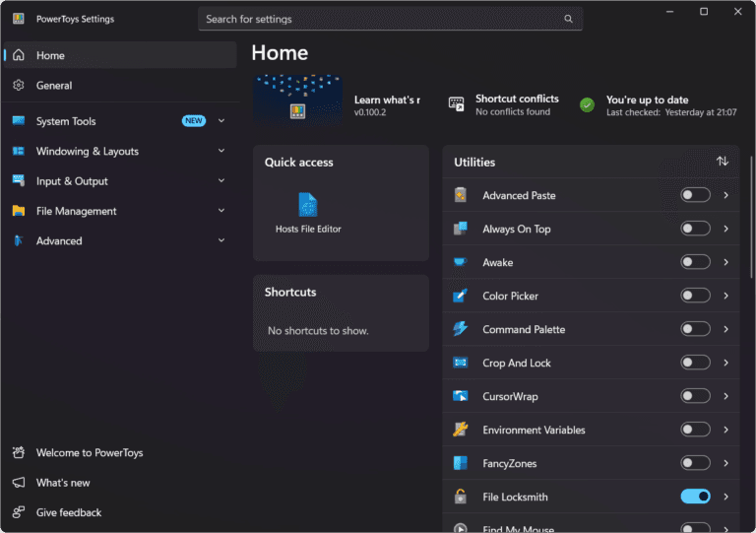Open Command Palette settings chevron
The image size is (756, 533).
tap(726, 329)
